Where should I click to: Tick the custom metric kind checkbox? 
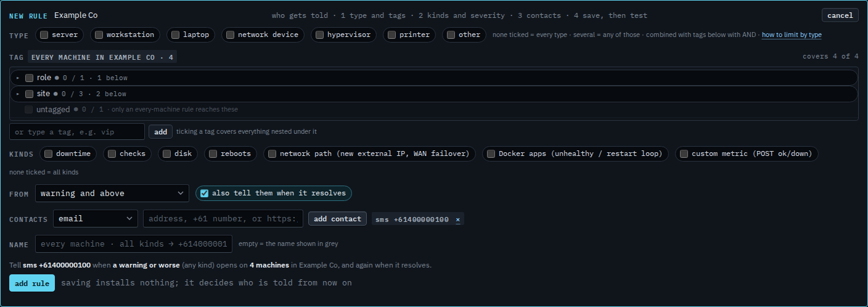(x=684, y=153)
